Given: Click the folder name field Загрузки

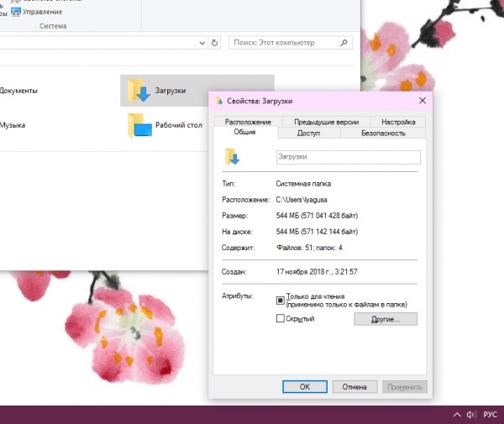Looking at the screenshot, I should (x=348, y=157).
